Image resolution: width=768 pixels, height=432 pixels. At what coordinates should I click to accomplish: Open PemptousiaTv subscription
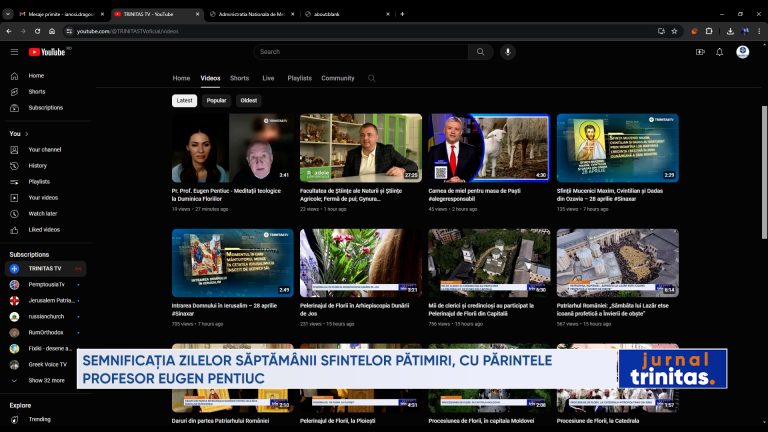tap(46, 285)
